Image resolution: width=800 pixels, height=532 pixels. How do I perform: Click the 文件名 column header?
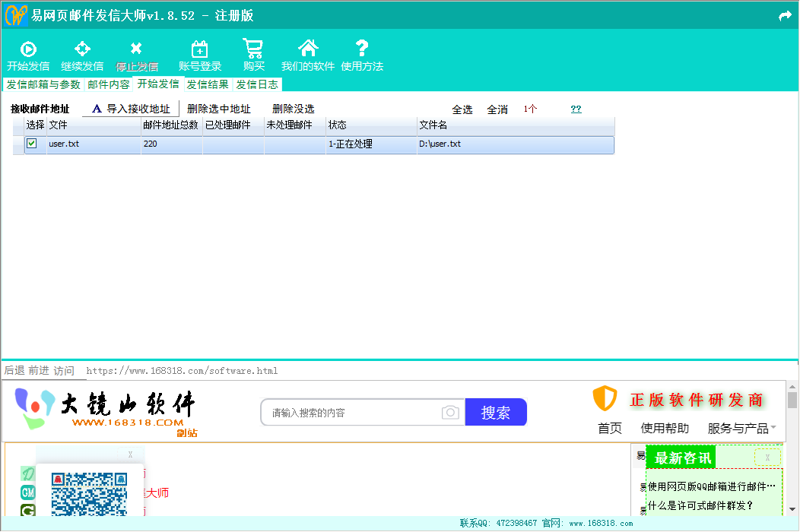point(516,125)
